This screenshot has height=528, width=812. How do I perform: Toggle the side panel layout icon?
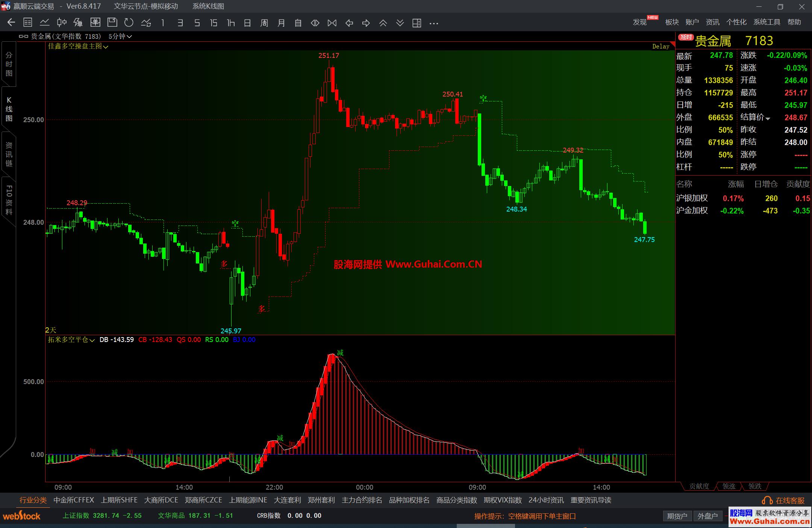coord(417,23)
